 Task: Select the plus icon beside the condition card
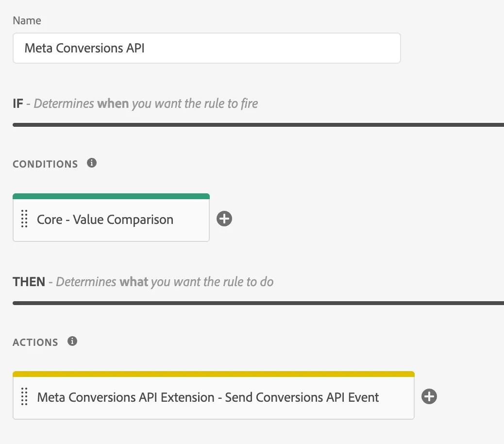(224, 219)
